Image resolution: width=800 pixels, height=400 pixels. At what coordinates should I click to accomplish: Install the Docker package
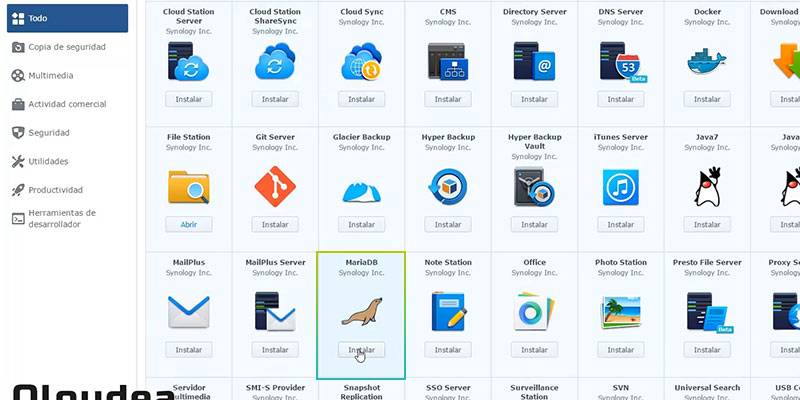tap(707, 99)
